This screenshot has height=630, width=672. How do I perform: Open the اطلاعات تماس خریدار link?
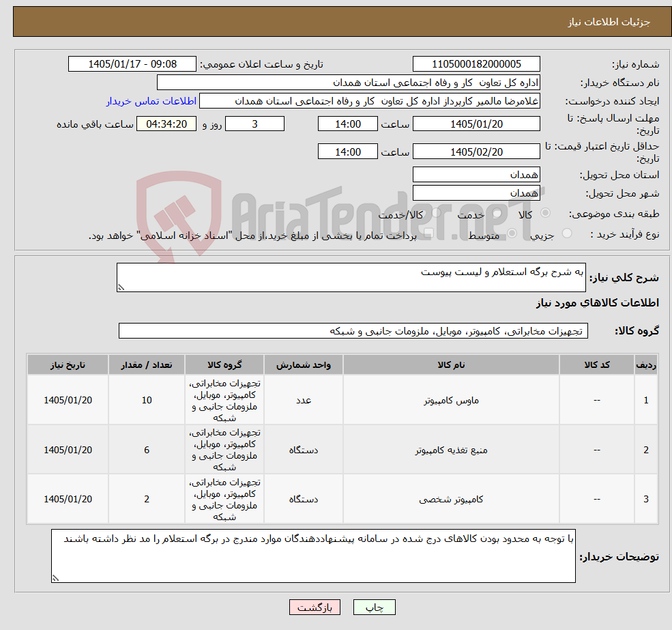pos(151,101)
